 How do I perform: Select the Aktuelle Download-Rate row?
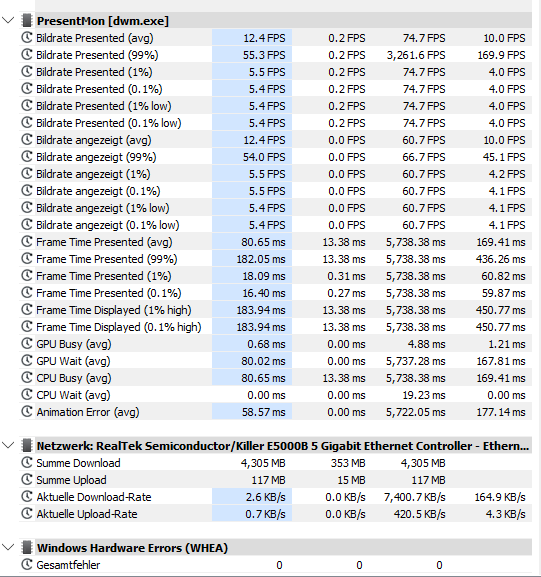275,497
